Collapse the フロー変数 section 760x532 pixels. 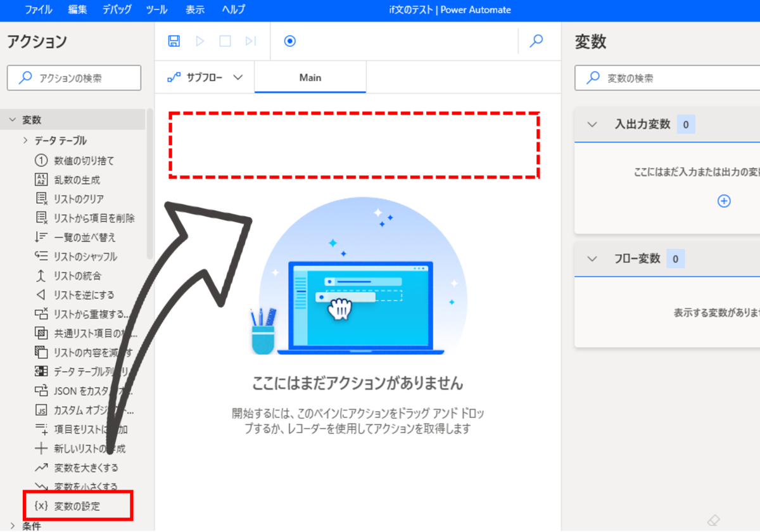(592, 258)
